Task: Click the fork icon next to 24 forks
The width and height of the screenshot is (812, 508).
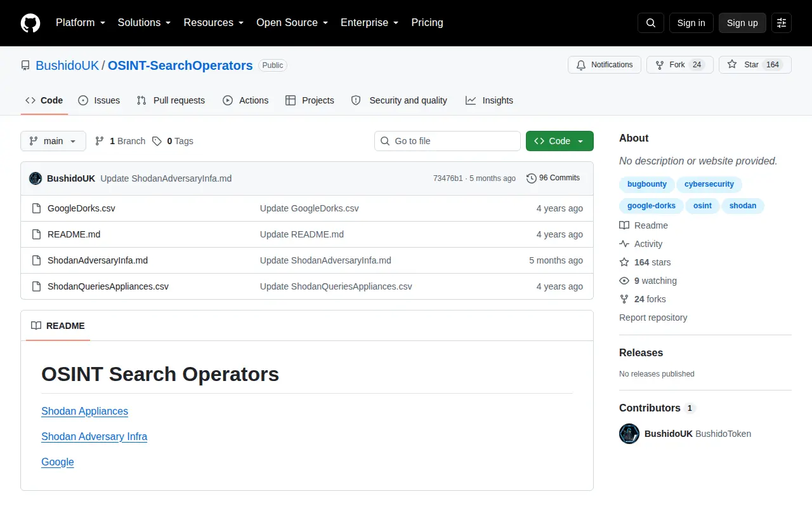Action: [624, 299]
